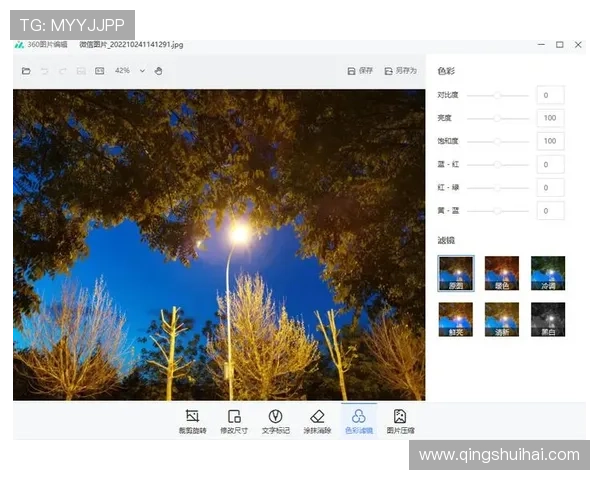Click the 黄-蓝 color balance slider
This screenshot has width=600, height=480.
click(497, 211)
